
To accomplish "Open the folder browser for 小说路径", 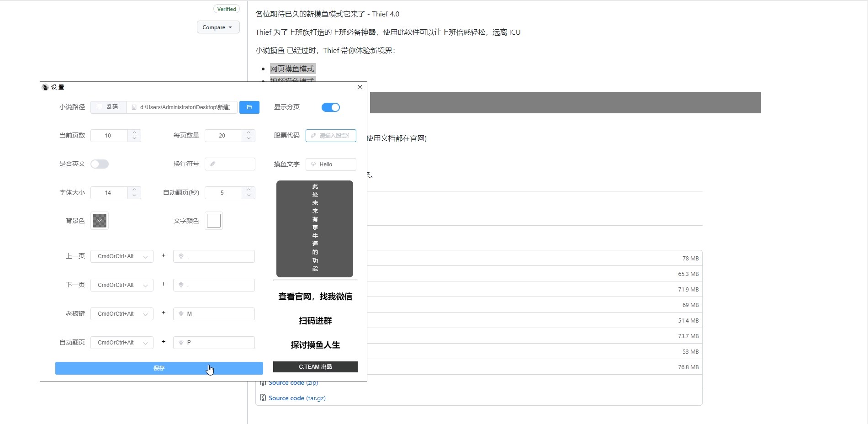I will (249, 107).
